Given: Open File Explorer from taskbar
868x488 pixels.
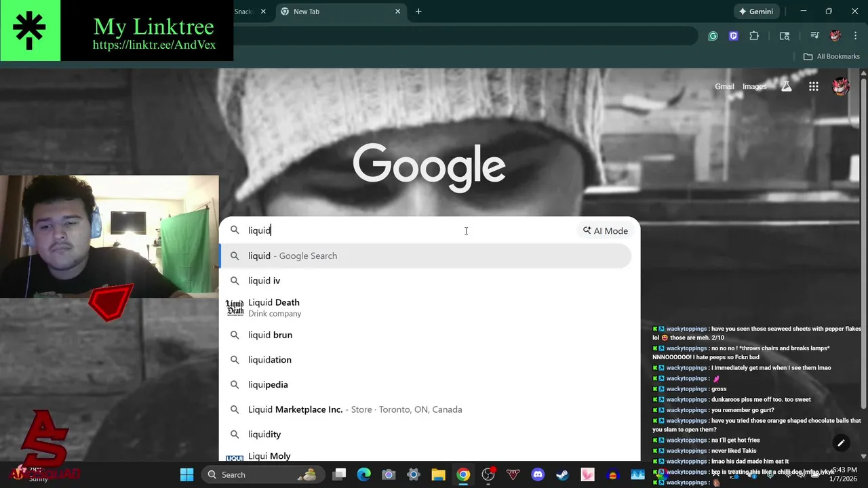Looking at the screenshot, I should (438, 474).
